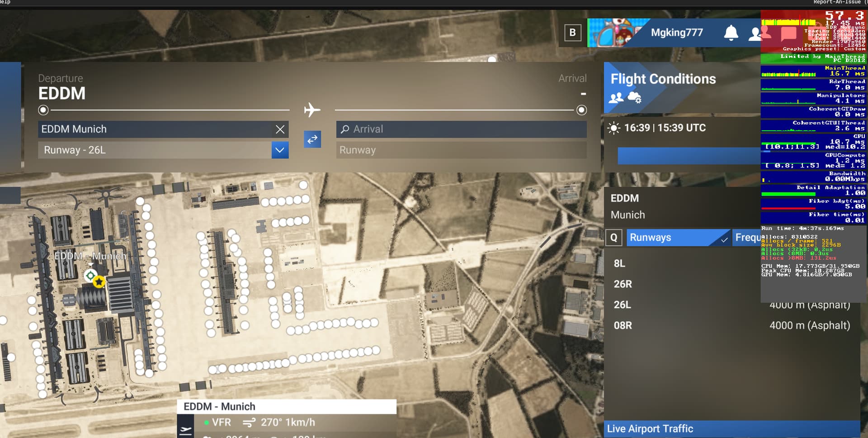The height and width of the screenshot is (438, 868).
Task: Click the EDDM airport code in info panel
Action: tap(625, 199)
